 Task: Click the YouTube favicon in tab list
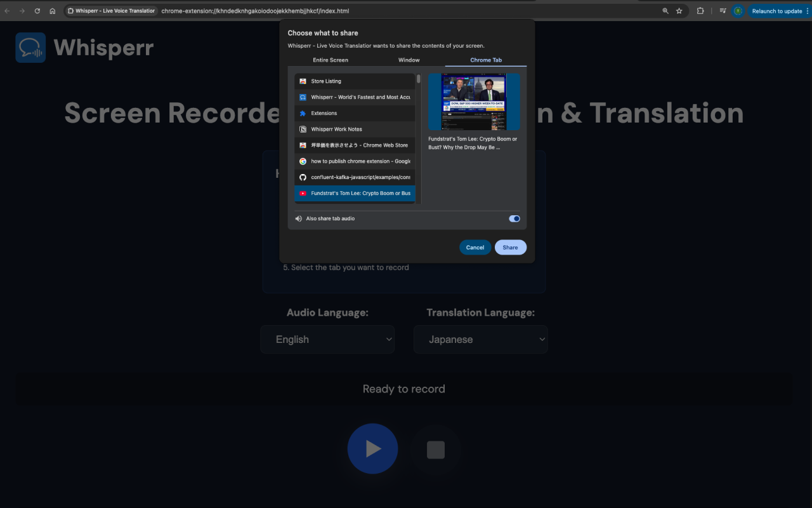(303, 193)
